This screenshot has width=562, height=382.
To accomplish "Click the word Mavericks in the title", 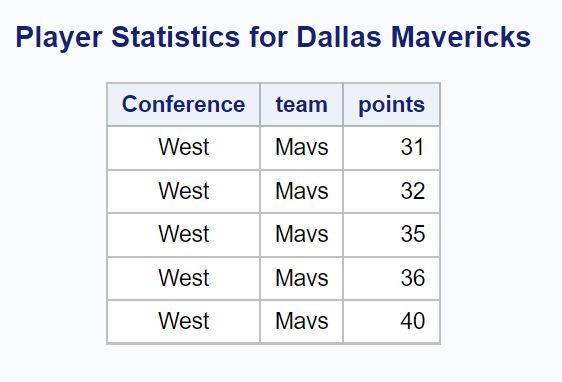I will coord(461,37).
